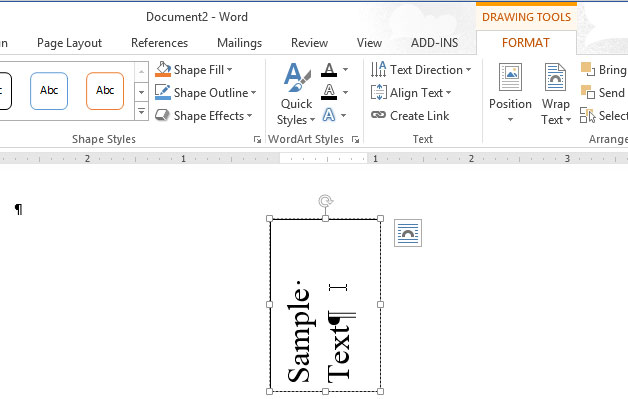Click the Create Link label

pos(419,116)
